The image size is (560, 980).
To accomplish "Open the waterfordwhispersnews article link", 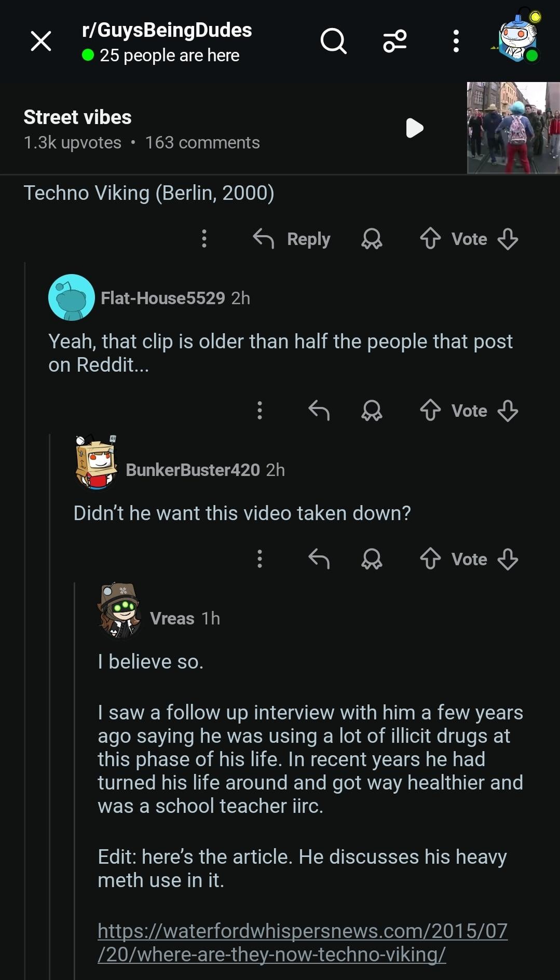I will click(302, 943).
